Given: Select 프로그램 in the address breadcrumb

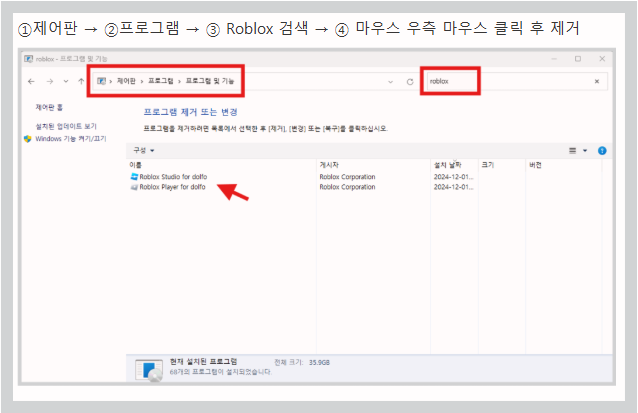Looking at the screenshot, I should pos(161,81).
